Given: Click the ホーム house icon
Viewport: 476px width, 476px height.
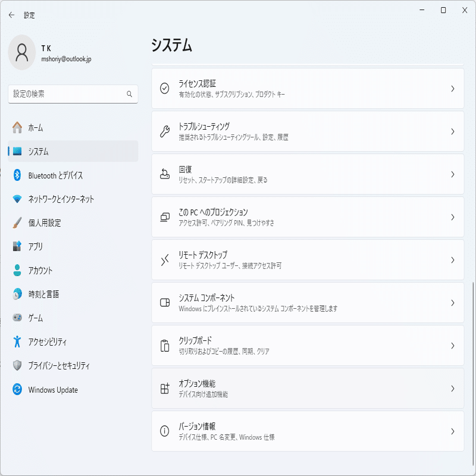Looking at the screenshot, I should [17, 127].
